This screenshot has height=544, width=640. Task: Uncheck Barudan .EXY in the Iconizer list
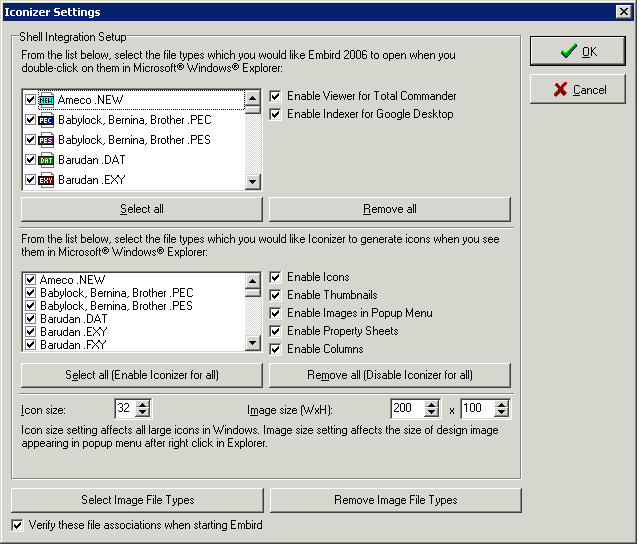tap(30, 332)
